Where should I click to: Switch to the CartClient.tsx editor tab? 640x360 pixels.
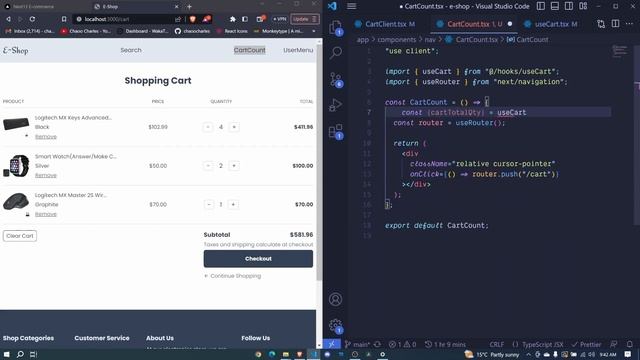click(x=385, y=24)
